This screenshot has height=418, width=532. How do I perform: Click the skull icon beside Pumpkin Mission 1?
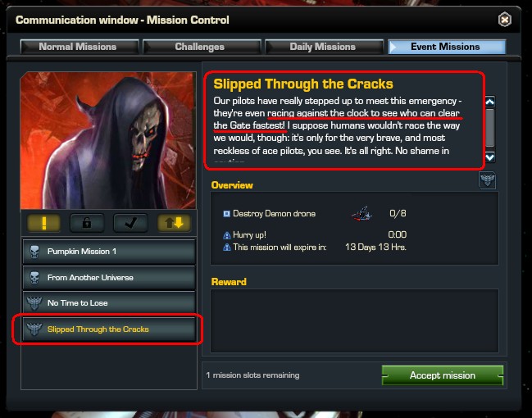34,252
